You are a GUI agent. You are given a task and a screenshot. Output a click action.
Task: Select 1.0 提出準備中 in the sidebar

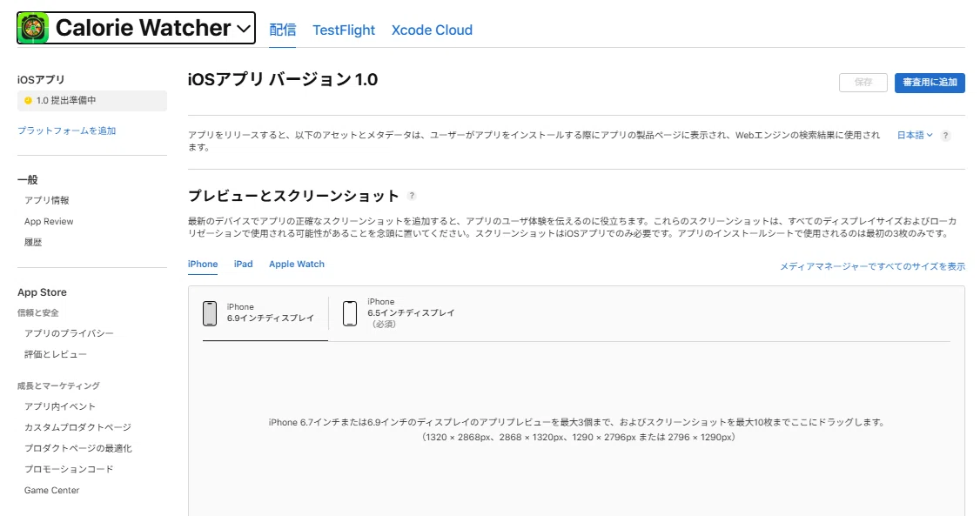point(92,101)
